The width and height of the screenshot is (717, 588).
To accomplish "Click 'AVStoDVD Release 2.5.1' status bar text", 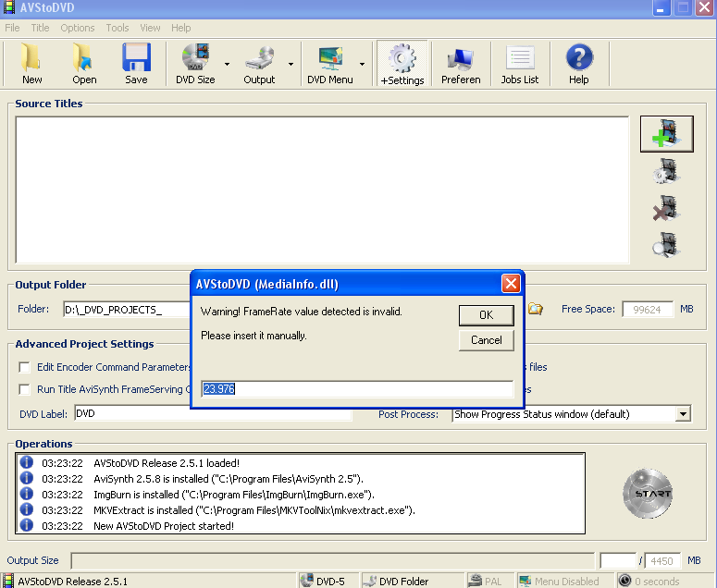I will pyautogui.click(x=73, y=582).
